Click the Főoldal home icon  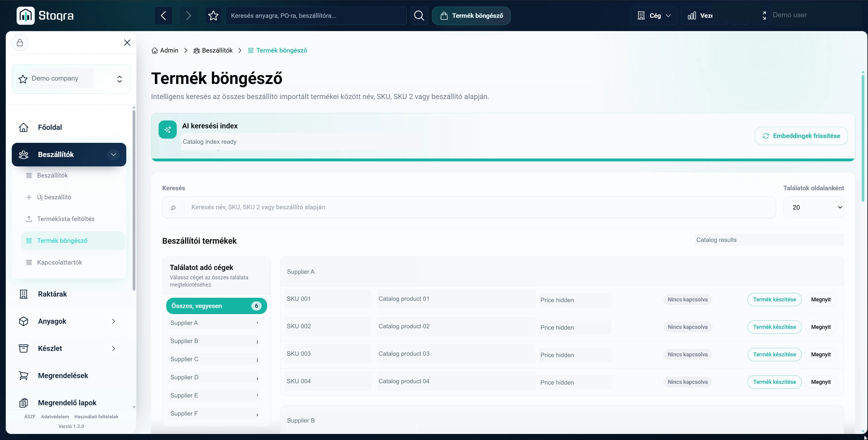pyautogui.click(x=24, y=127)
